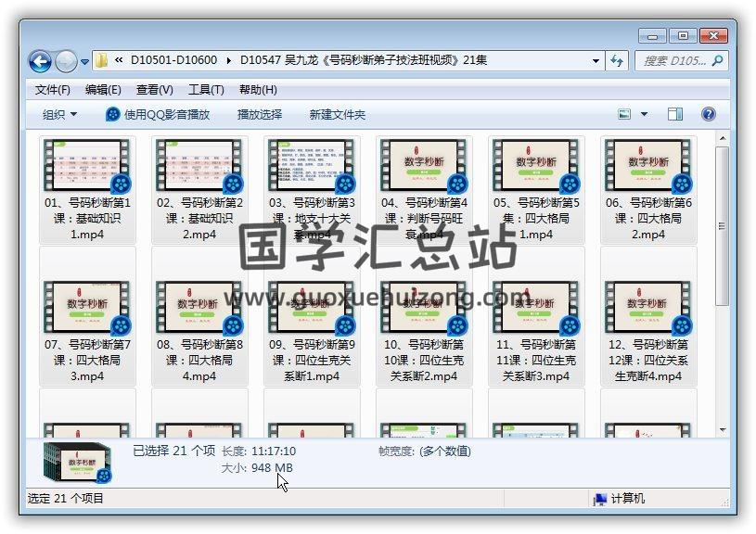This screenshot has height=534, width=756.
Task: Click file name 01、号码秒断第1课:基础知识1.mp4
Action: (x=87, y=218)
